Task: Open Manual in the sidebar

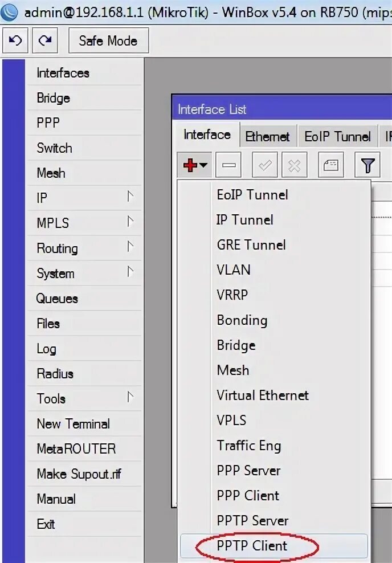Action: [x=84, y=499]
